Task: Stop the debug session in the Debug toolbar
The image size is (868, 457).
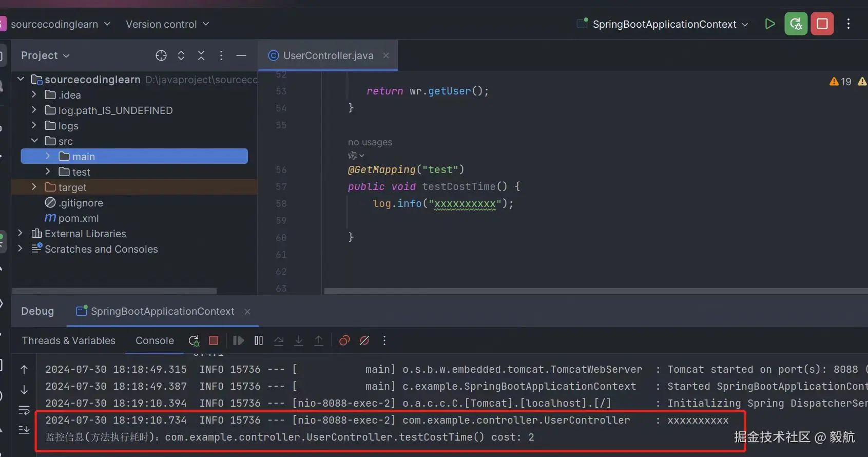Action: (214, 340)
